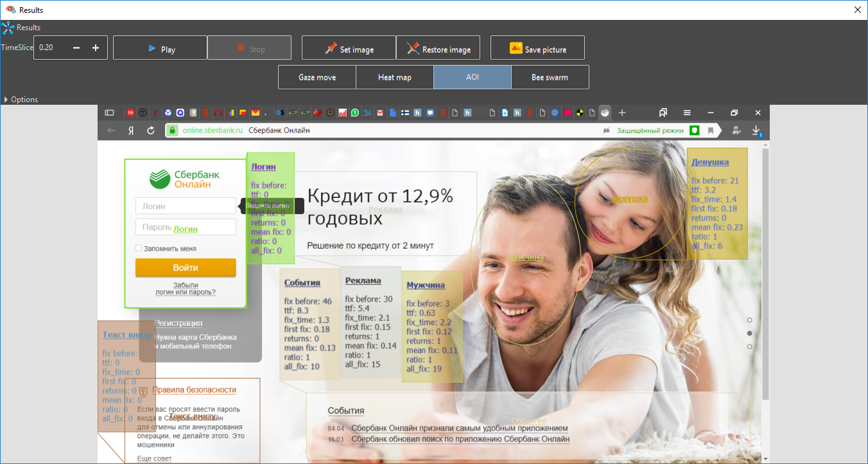Open a new browser tab with plus
Screen dimensions: 868x464
click(622, 112)
